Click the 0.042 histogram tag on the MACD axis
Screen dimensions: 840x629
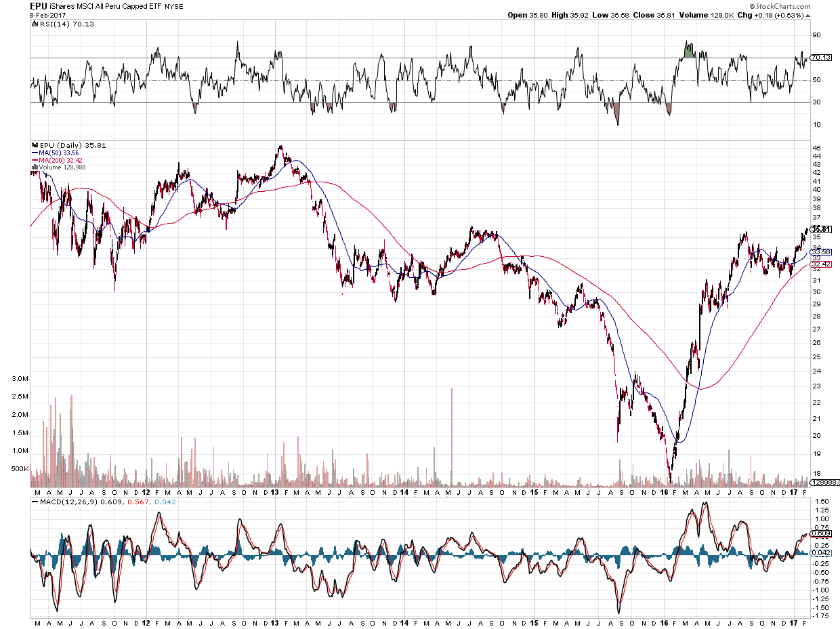point(821,554)
